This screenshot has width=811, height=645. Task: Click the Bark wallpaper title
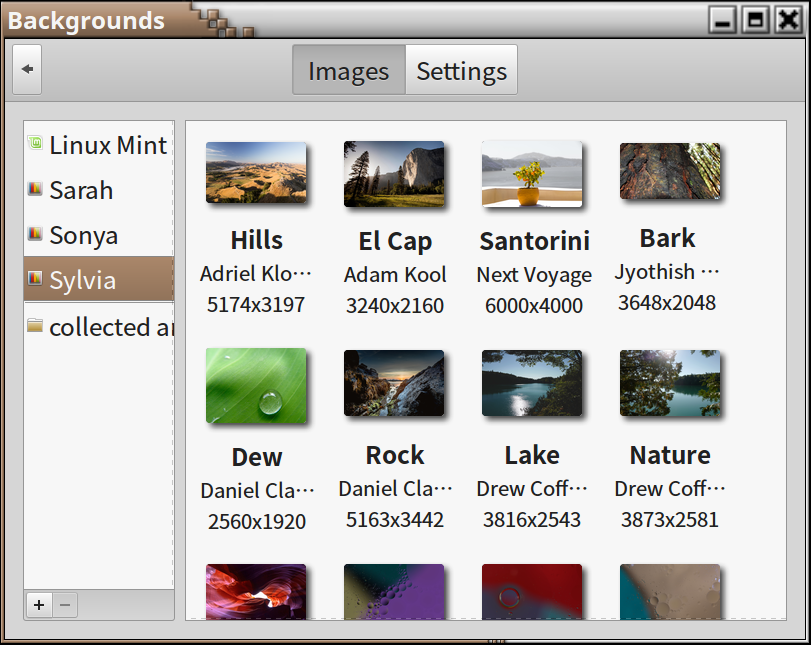[x=667, y=238]
